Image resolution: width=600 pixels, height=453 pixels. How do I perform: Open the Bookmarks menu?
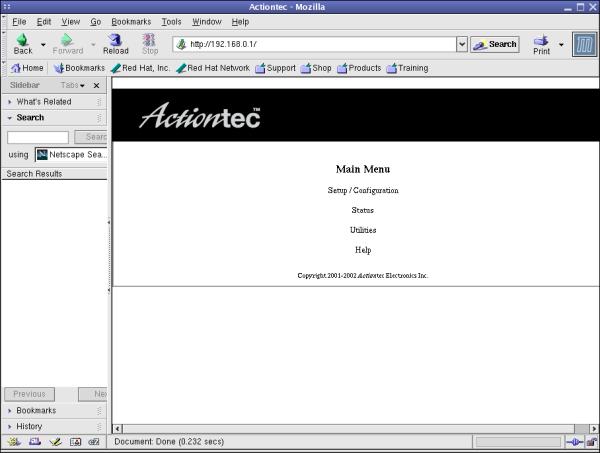tap(131, 22)
